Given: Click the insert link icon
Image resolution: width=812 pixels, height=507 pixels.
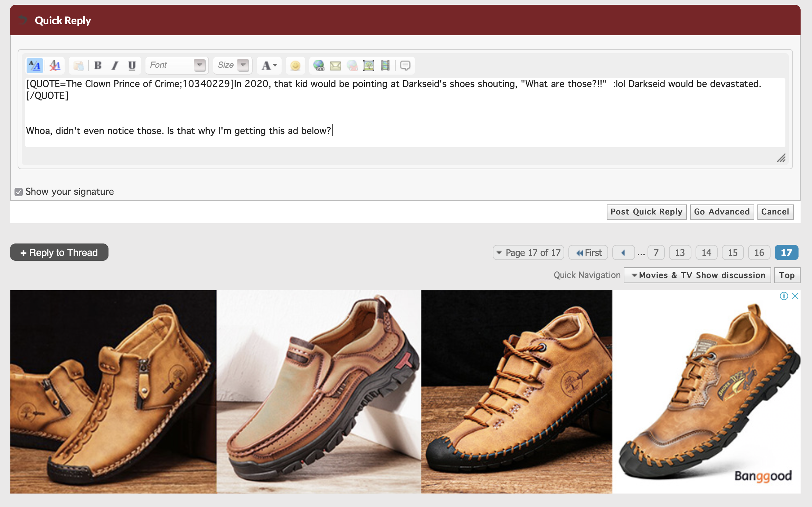Looking at the screenshot, I should tap(319, 65).
